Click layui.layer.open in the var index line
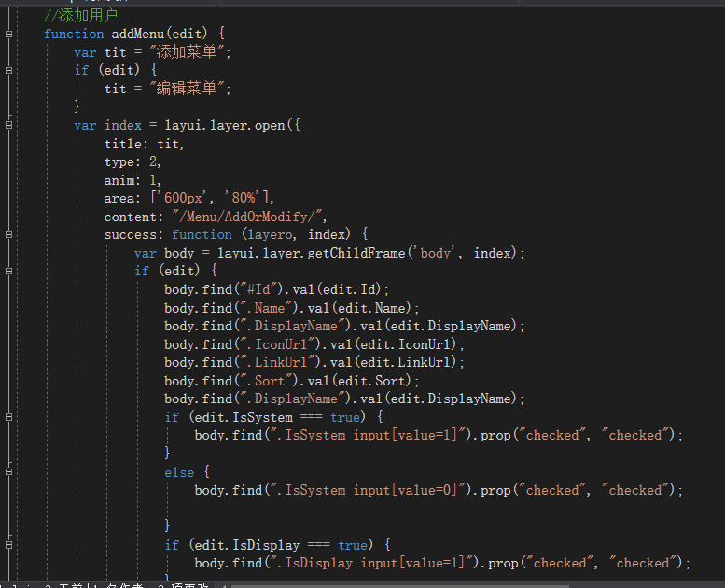The image size is (725, 588). point(225,125)
